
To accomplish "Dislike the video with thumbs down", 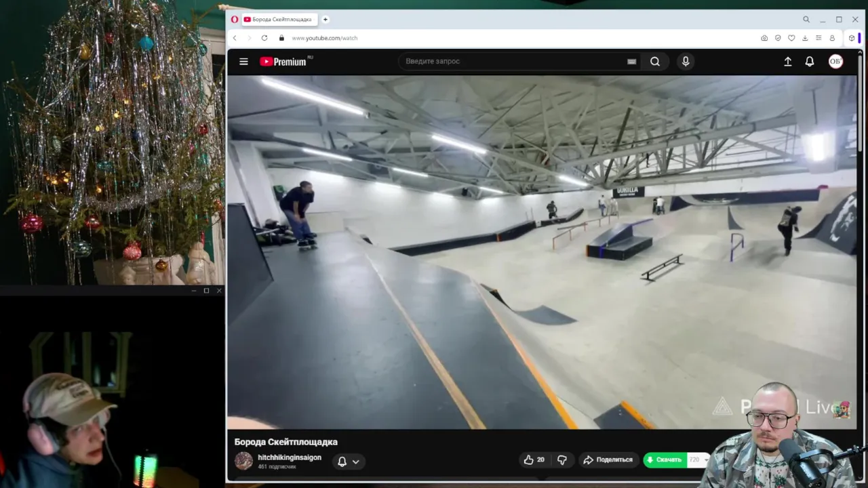I will click(x=562, y=460).
